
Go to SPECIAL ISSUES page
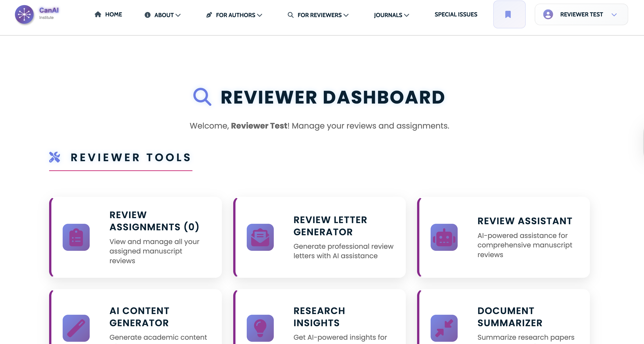click(x=456, y=14)
